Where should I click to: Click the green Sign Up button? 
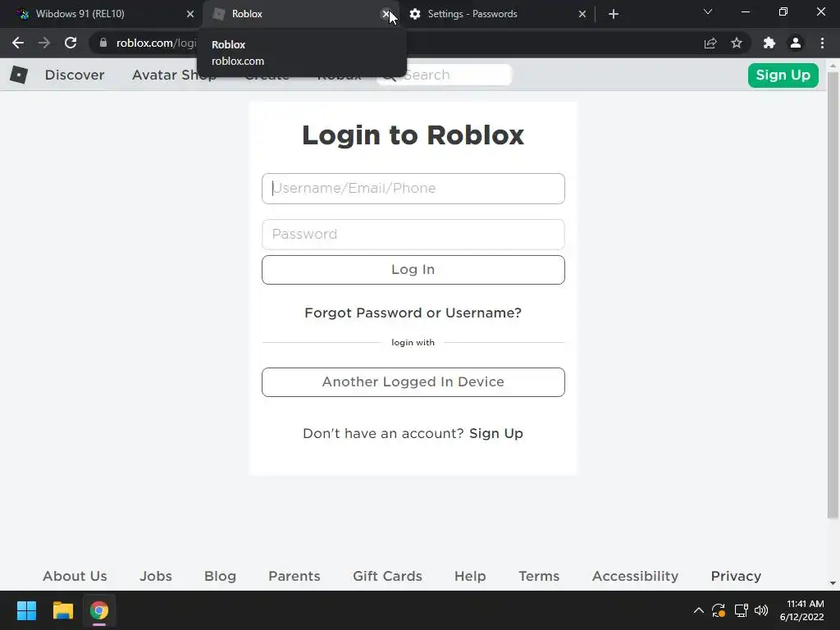pos(783,75)
